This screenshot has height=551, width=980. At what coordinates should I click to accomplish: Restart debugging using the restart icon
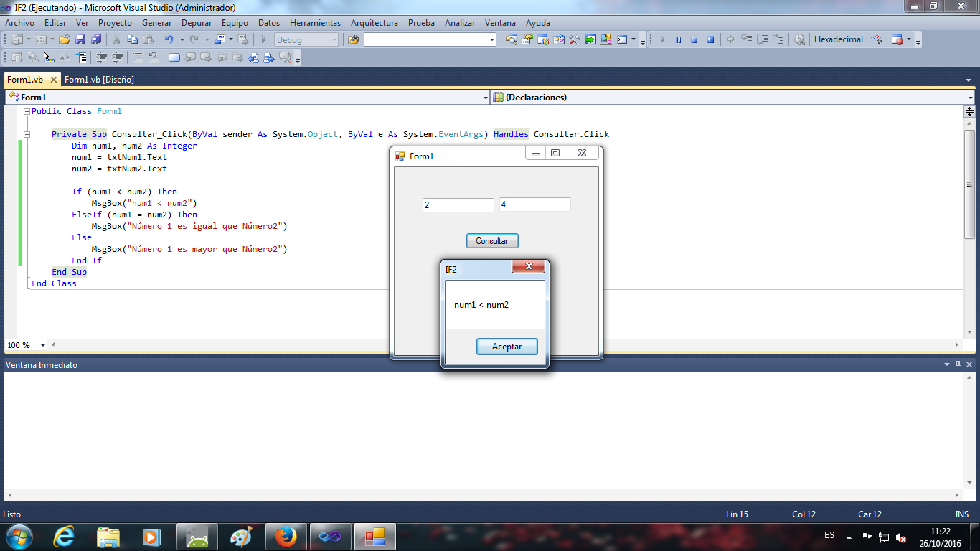tap(711, 39)
